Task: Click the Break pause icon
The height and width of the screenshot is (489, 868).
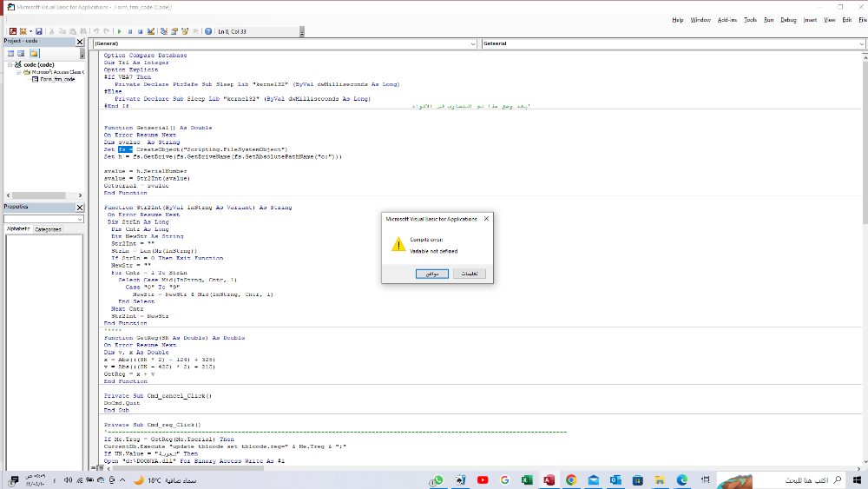Action: (130, 31)
